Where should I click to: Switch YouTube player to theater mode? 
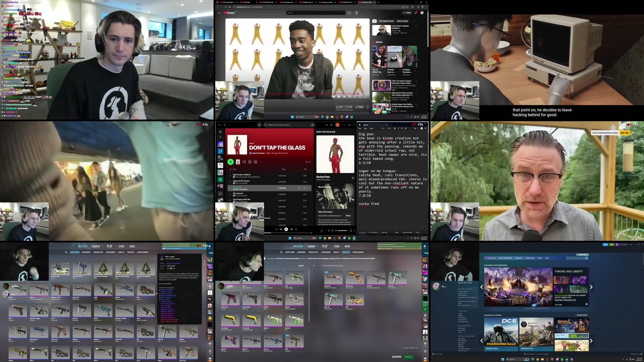[355, 97]
